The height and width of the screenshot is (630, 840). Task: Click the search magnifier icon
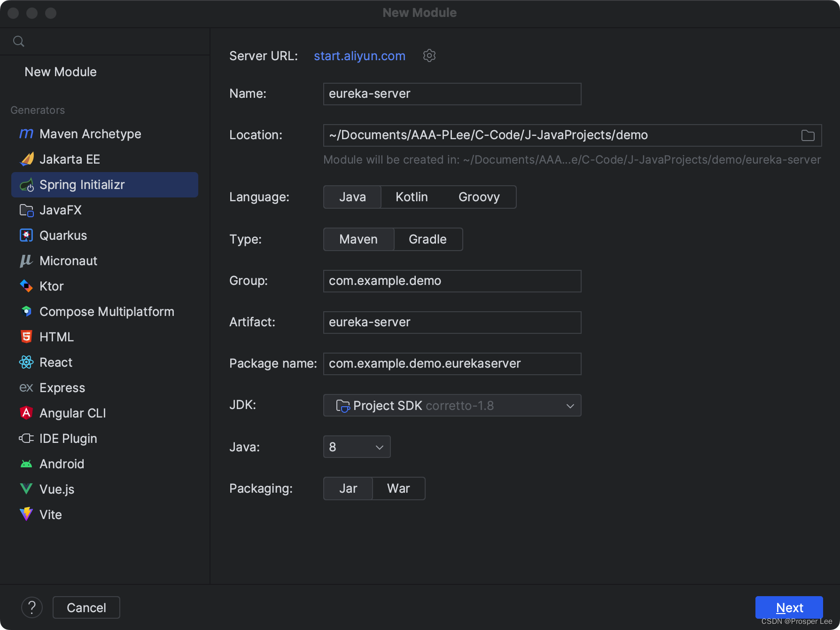pos(19,41)
